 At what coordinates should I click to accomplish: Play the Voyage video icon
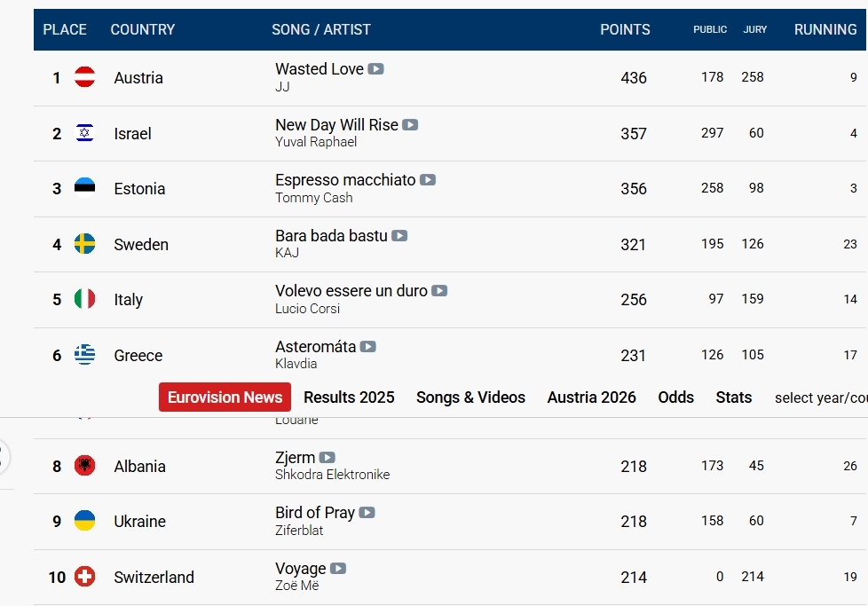pos(338,569)
